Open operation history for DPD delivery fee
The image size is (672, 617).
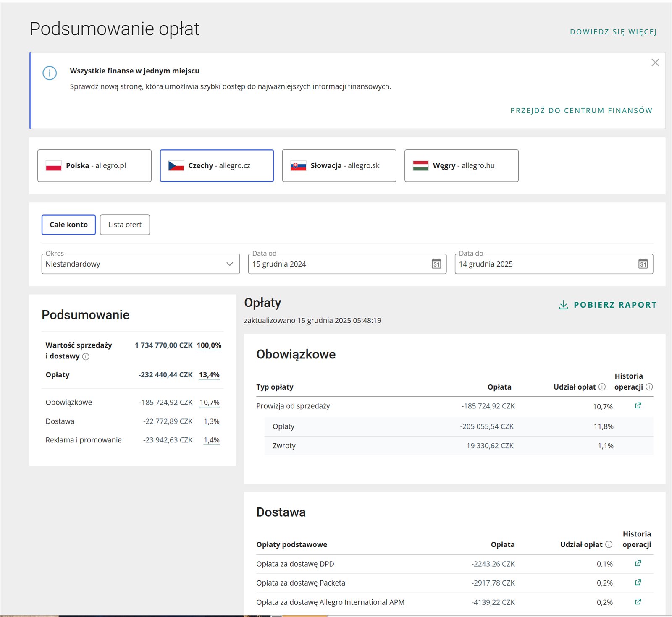coord(638,563)
